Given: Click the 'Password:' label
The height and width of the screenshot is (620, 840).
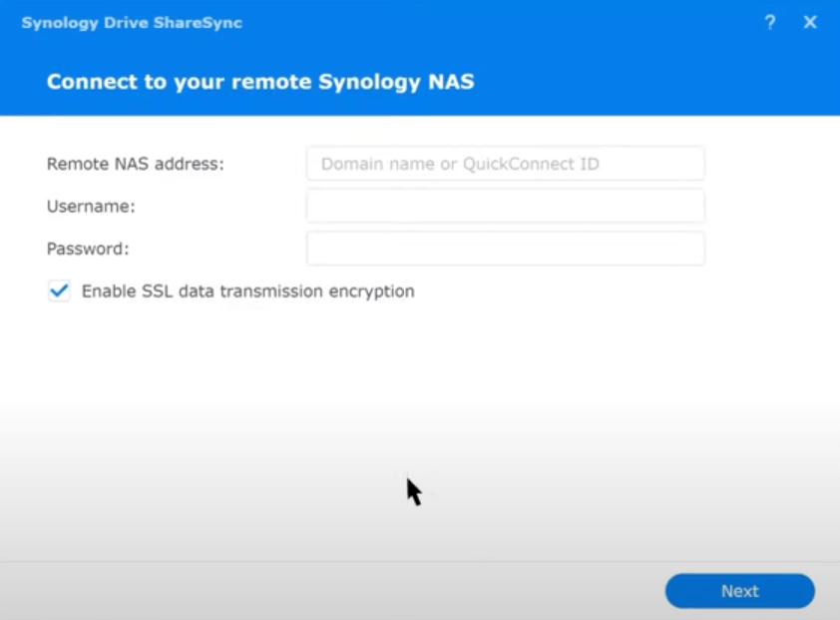Looking at the screenshot, I should pyautogui.click(x=88, y=249).
